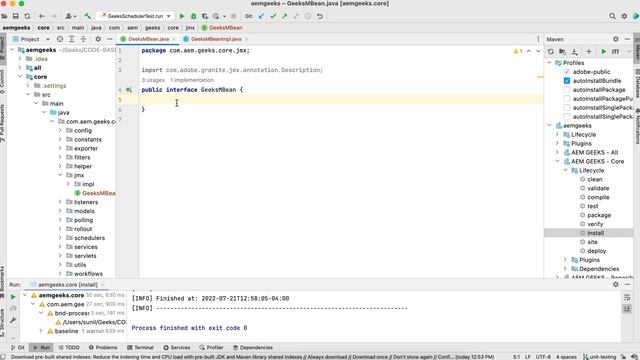Hide the Project panel with minus icon

tap(109, 39)
